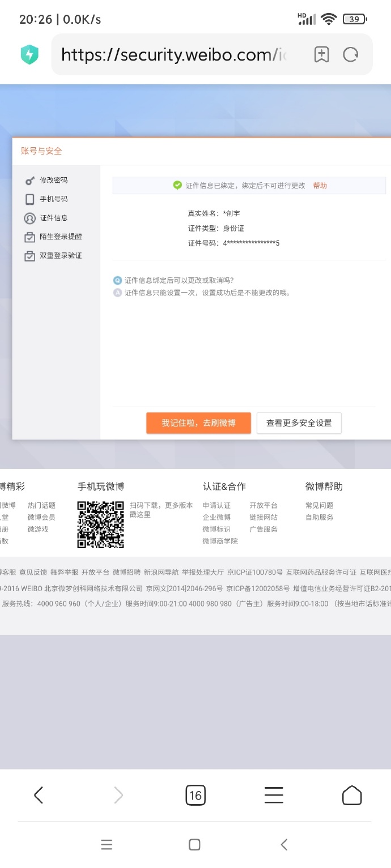391x868 pixels.
Task: Open the 微游戏 footer link
Action: (x=38, y=529)
